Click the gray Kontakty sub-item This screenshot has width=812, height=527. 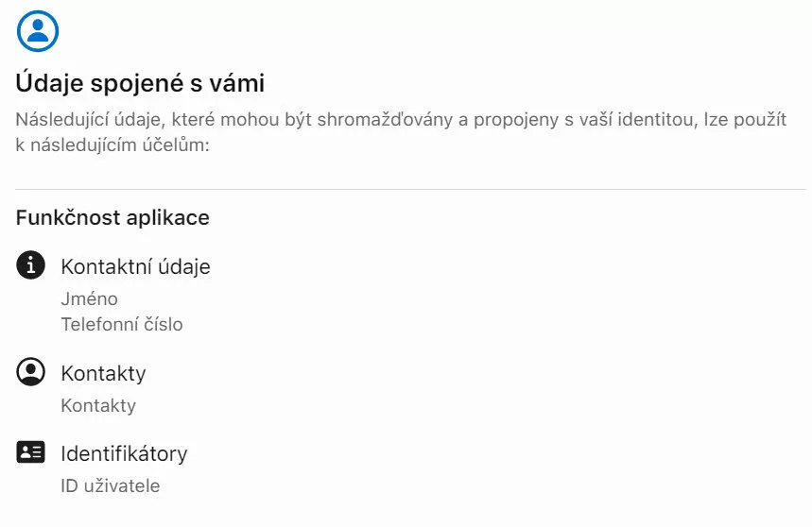point(98,405)
